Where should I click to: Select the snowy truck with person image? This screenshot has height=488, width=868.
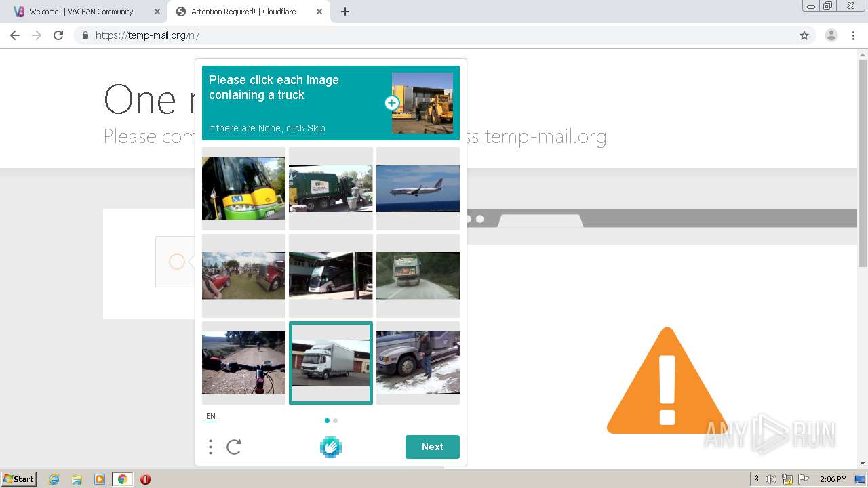pyautogui.click(x=418, y=363)
